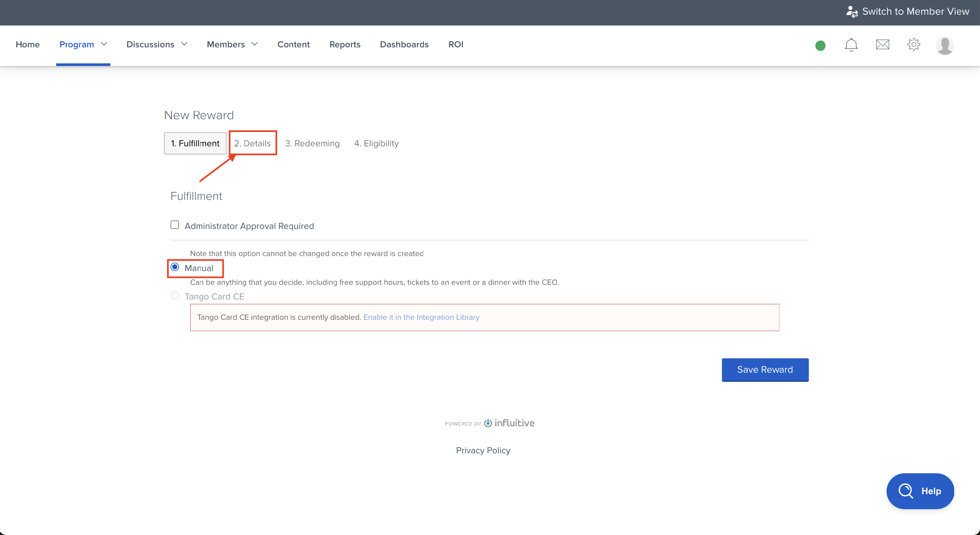
Task: Open the notifications bell icon
Action: (x=851, y=45)
